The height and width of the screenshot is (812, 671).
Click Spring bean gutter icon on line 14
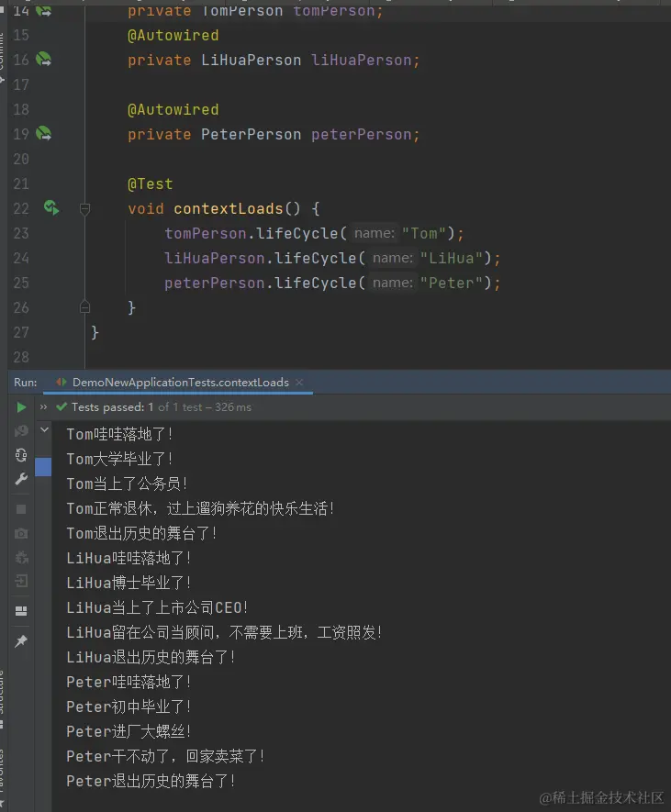(43, 10)
